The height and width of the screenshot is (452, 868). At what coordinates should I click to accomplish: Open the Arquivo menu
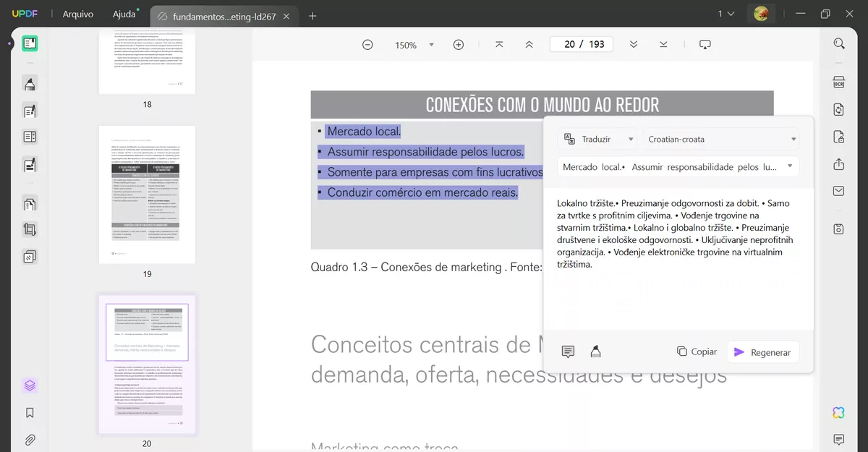click(77, 13)
